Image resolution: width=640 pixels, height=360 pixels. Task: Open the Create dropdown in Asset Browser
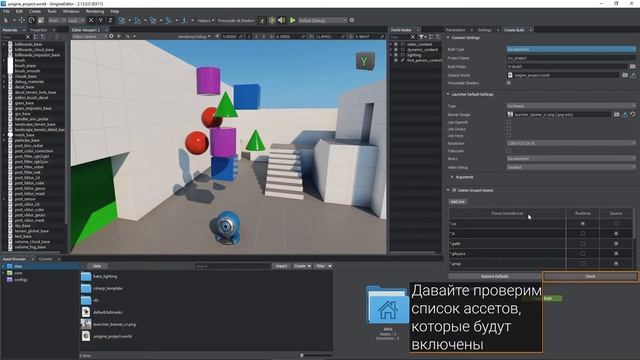(x=302, y=266)
